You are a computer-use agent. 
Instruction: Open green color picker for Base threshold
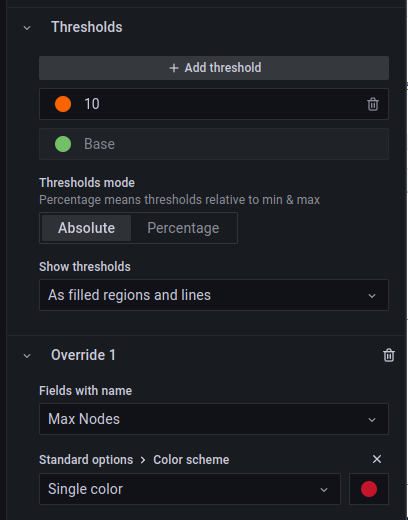click(x=63, y=144)
